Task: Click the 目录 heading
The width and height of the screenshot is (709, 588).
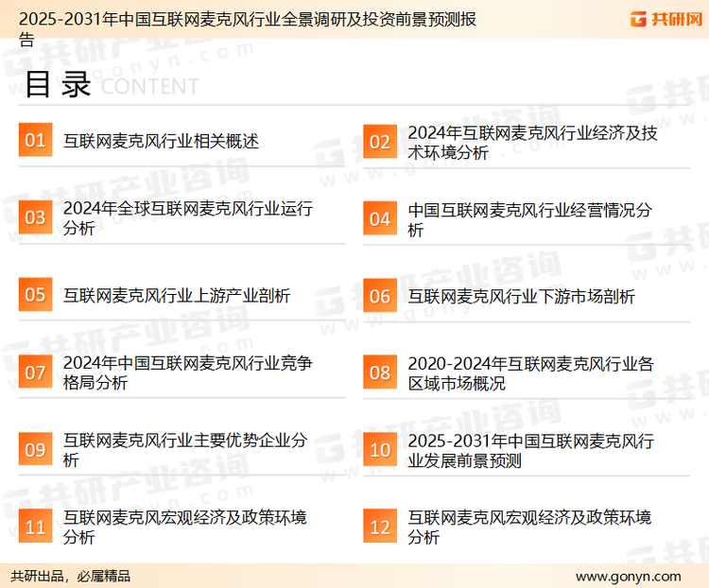Action: point(58,84)
